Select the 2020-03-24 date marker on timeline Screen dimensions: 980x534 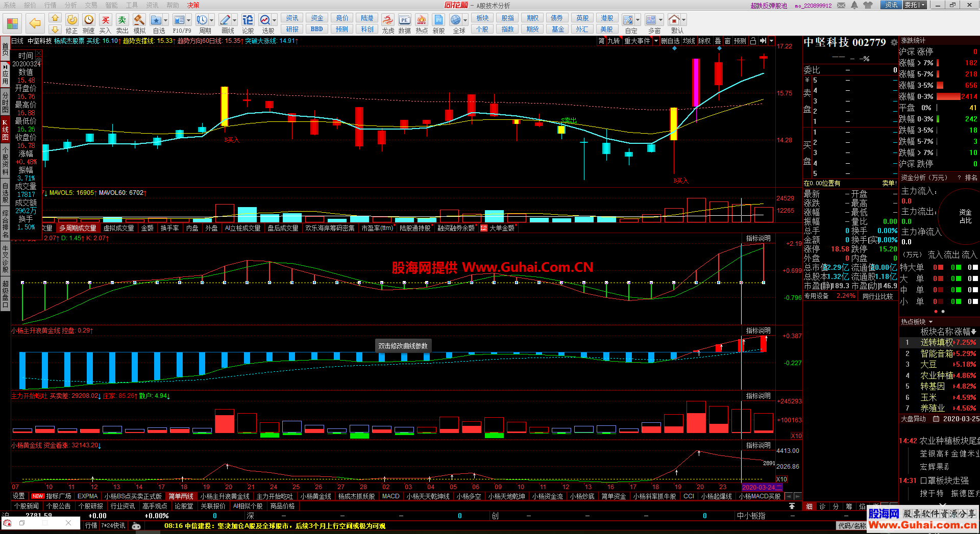click(761, 487)
